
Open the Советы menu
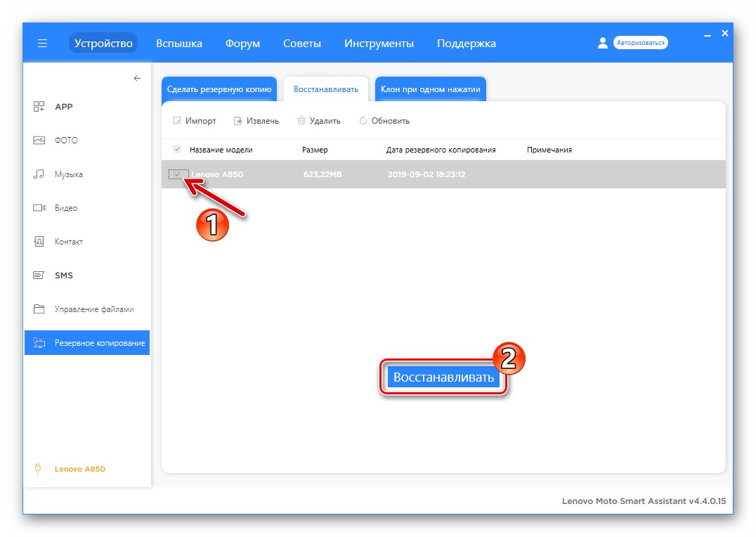pyautogui.click(x=302, y=44)
